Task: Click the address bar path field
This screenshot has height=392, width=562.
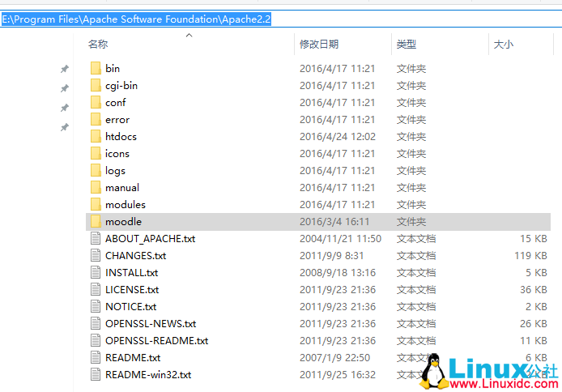Action: click(281, 19)
